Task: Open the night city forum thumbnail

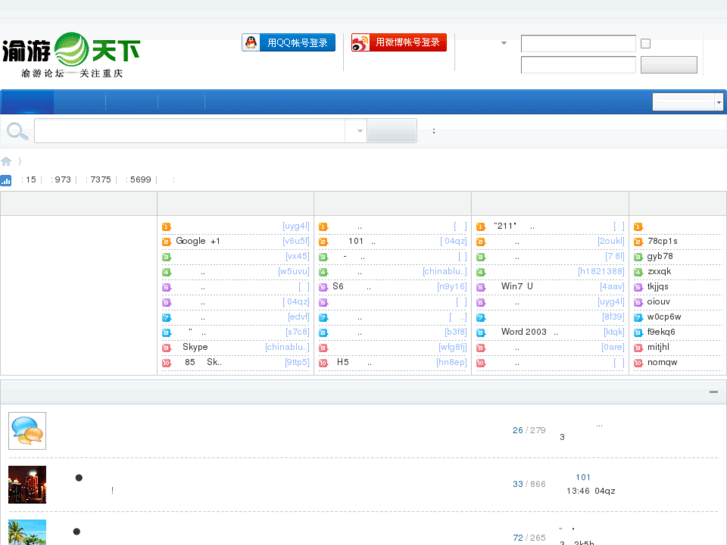Action: point(27,484)
